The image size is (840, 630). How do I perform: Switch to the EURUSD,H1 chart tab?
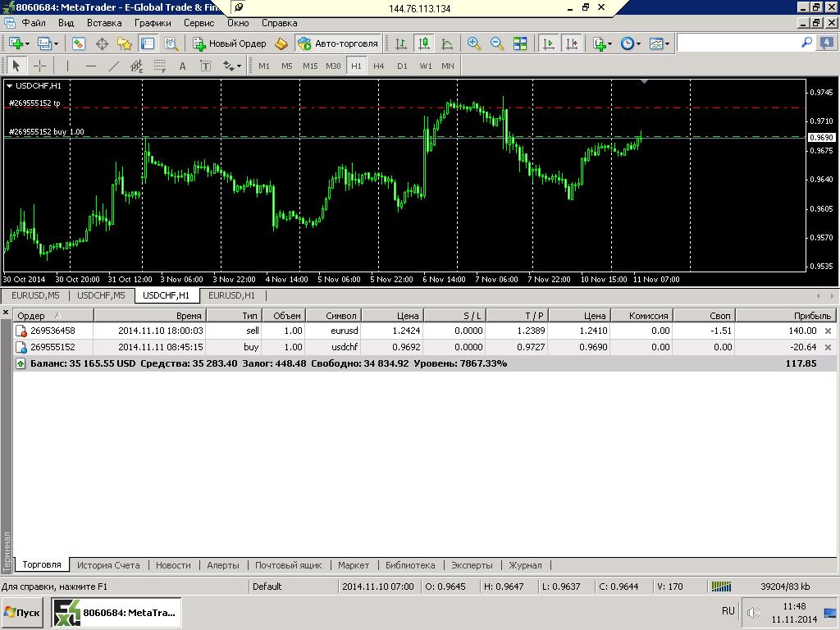click(x=231, y=295)
